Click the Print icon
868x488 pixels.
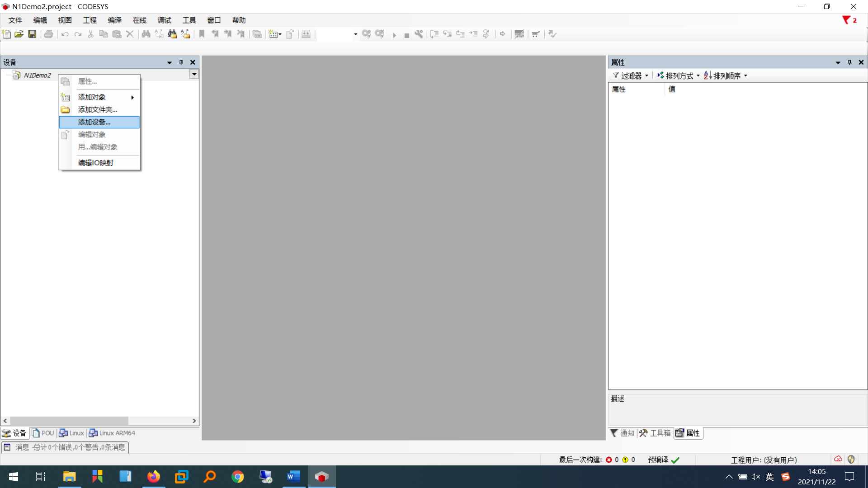click(x=48, y=34)
